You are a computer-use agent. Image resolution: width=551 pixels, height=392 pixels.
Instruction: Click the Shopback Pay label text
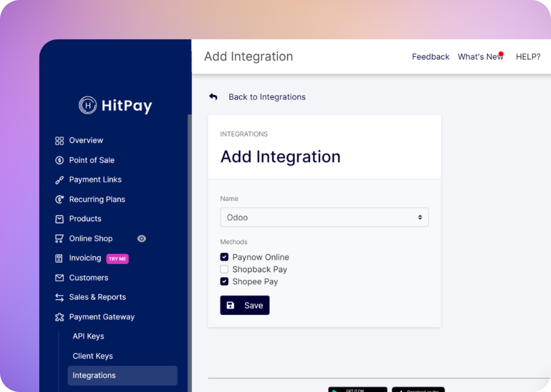point(259,269)
